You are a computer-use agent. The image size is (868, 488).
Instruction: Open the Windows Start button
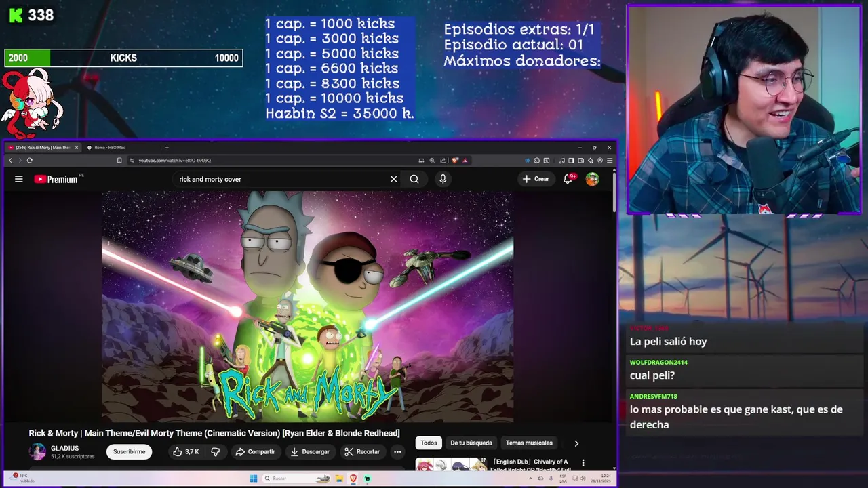point(253,478)
